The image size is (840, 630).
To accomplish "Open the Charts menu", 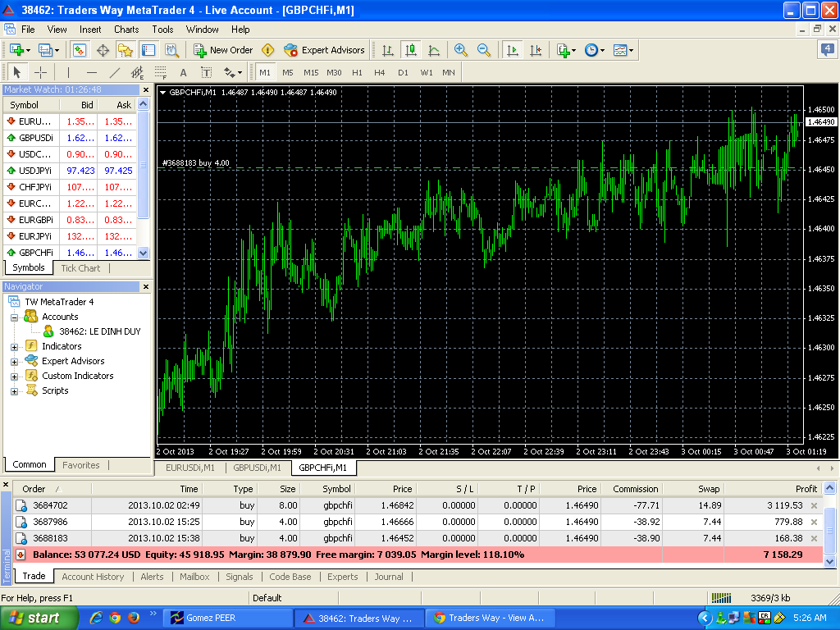I will point(126,30).
